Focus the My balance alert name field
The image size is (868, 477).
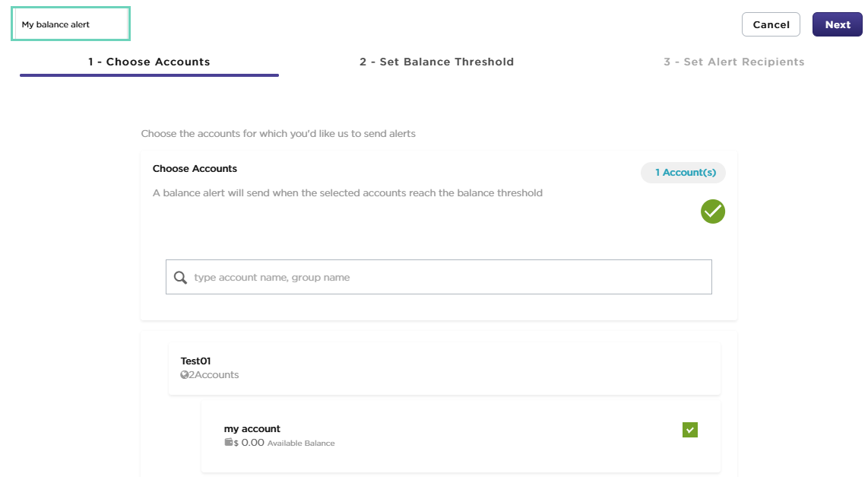(71, 24)
